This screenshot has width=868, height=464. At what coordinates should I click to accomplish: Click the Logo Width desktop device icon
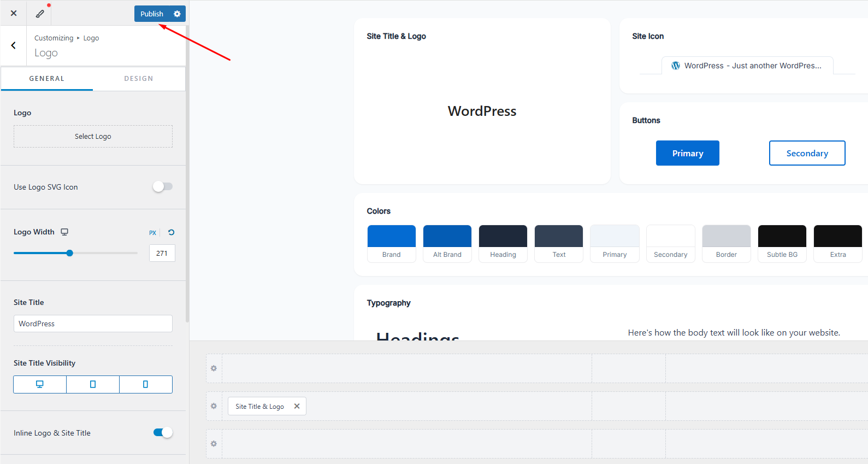click(x=64, y=232)
